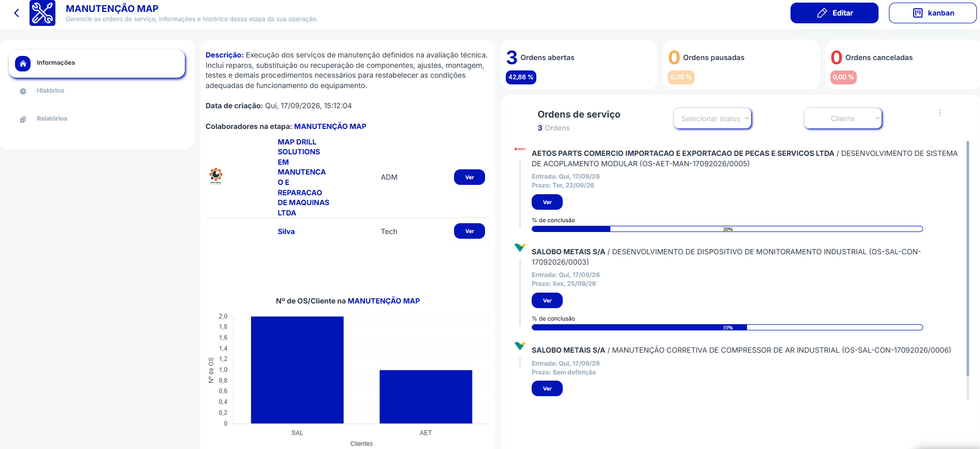Click the service orders list scrollbar
This screenshot has width=980, height=449.
(968, 258)
